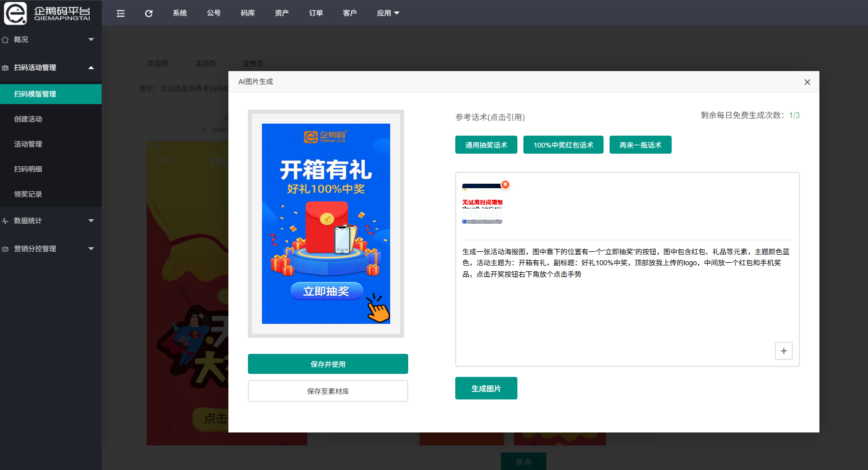Click 保存至素材库 button

(328, 391)
